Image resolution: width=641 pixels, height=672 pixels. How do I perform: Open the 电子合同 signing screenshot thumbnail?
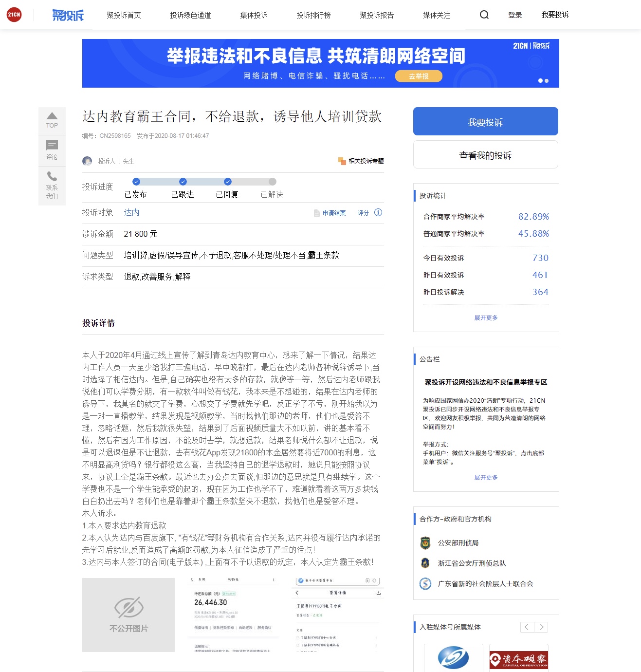tap(338, 615)
